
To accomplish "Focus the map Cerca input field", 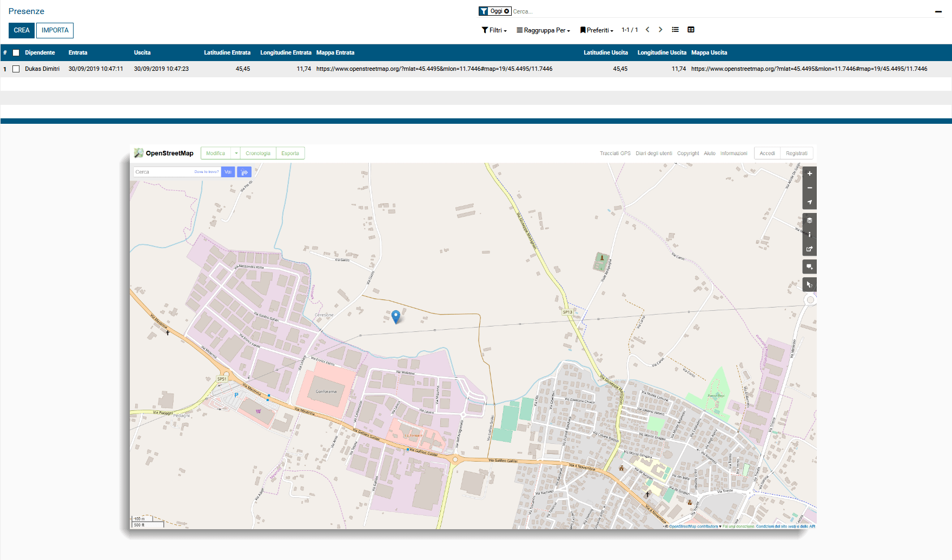I will point(164,172).
